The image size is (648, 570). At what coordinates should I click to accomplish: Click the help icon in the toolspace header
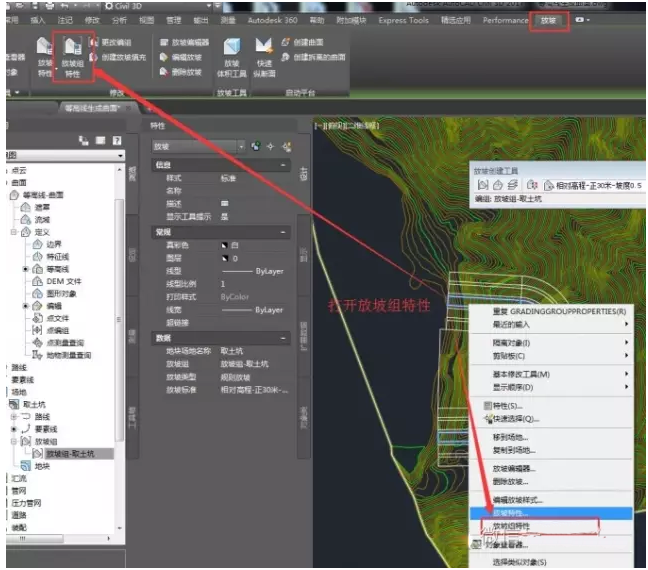coord(116,141)
